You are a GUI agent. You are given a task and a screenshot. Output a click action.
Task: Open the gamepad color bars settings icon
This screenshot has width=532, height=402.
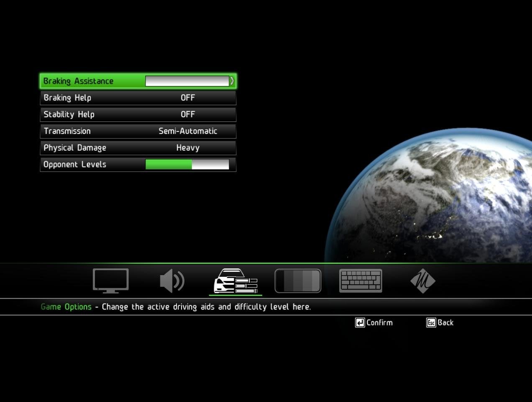pyautogui.click(x=298, y=281)
